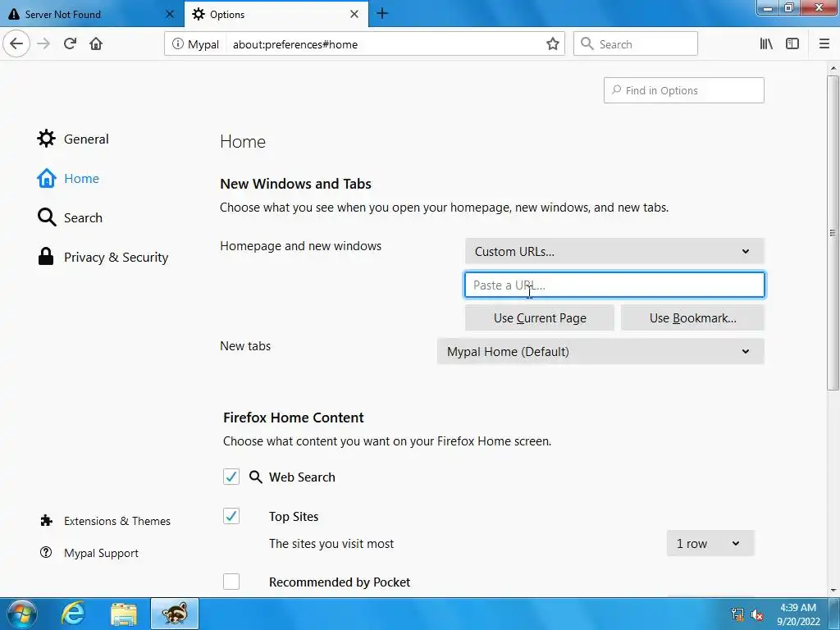Open the Search preferences category
The height and width of the screenshot is (630, 840).
(70, 217)
